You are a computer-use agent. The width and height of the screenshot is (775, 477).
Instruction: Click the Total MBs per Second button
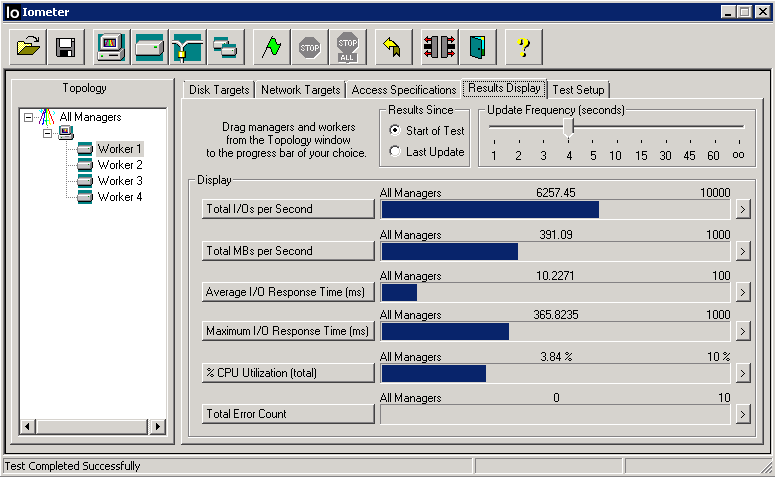[x=288, y=251]
